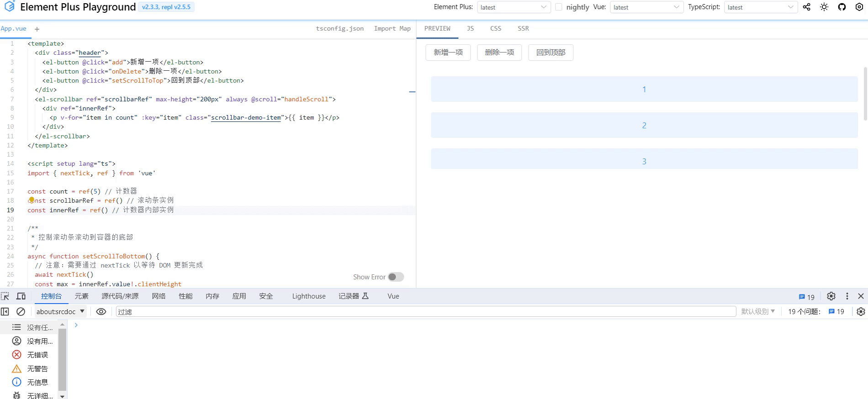Select the 记录器 DevTools tab

click(x=354, y=296)
